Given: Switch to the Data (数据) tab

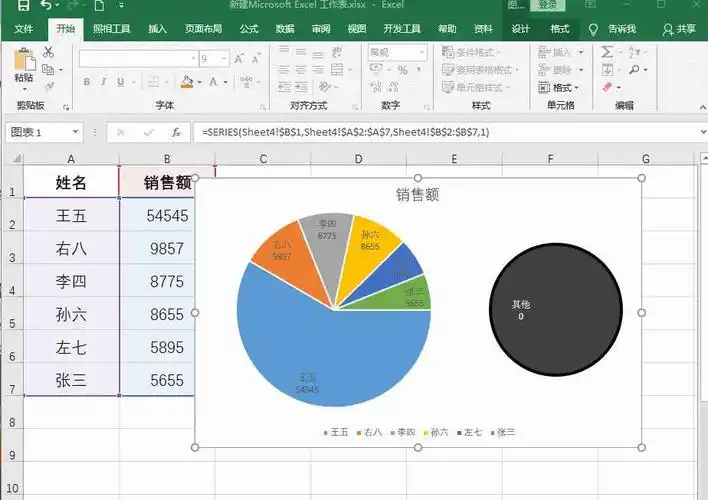Looking at the screenshot, I should tap(285, 29).
